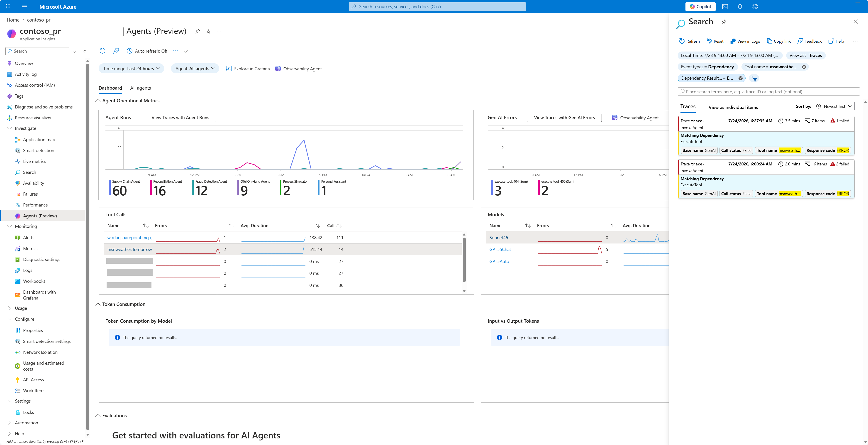The image size is (868, 445).
Task: Open the Time range dropdown
Action: [x=132, y=69]
